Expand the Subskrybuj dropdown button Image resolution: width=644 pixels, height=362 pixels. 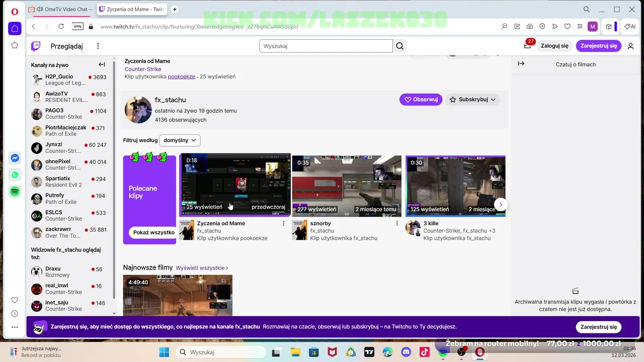pyautogui.click(x=472, y=100)
